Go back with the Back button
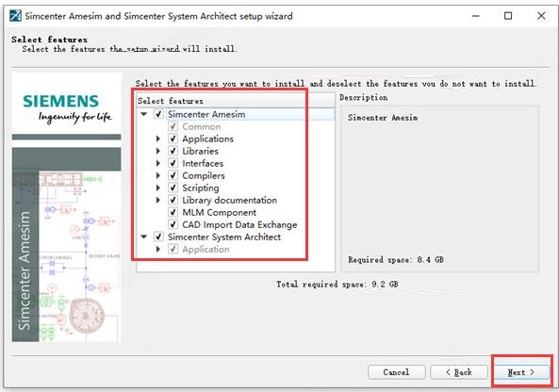The height and width of the screenshot is (392, 559). 459,372
